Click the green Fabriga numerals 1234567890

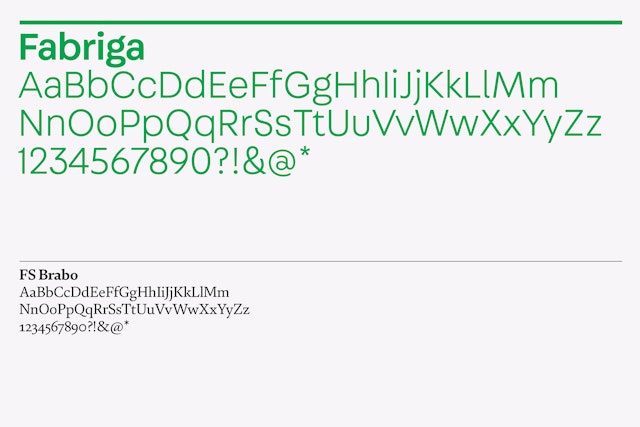pos(115,161)
